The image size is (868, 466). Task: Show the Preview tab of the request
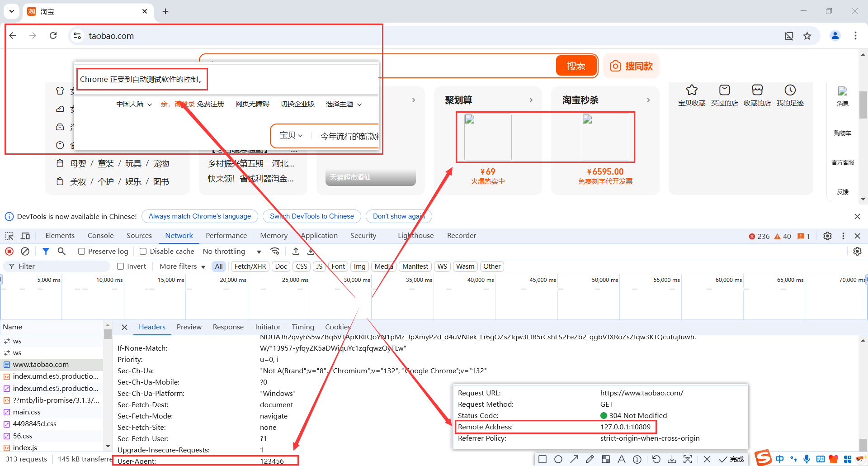(x=189, y=327)
